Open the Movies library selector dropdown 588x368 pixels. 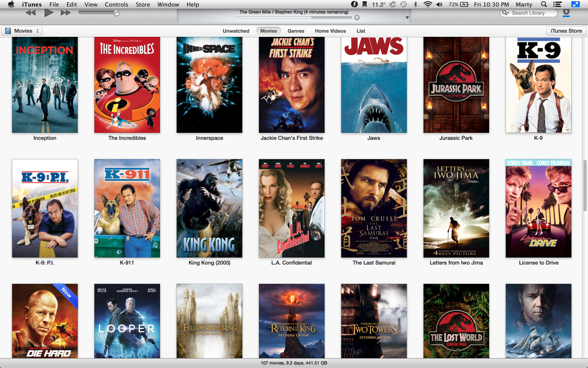(22, 31)
